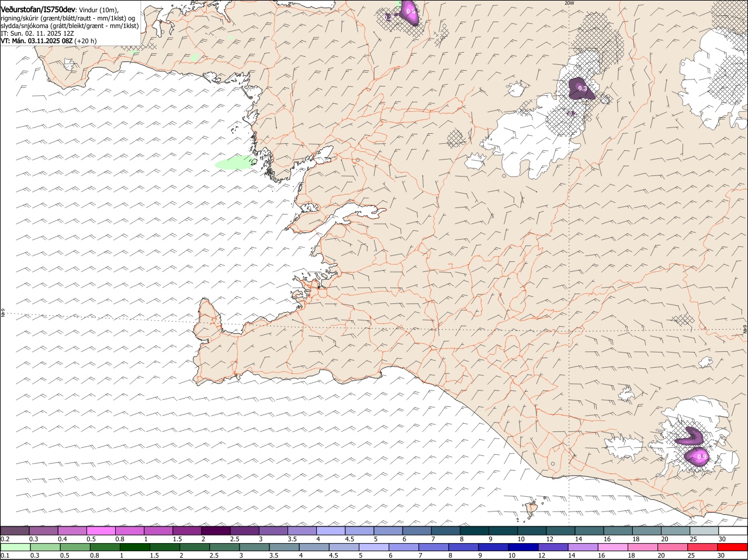The image size is (748, 560).
Task: Select upper legend swatch between 2 and 2.5
Action: click(x=216, y=530)
